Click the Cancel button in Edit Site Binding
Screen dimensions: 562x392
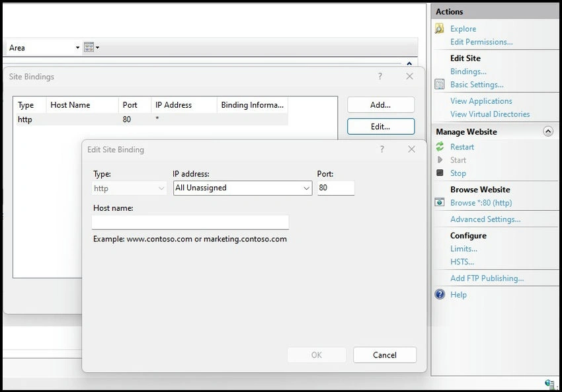point(385,355)
